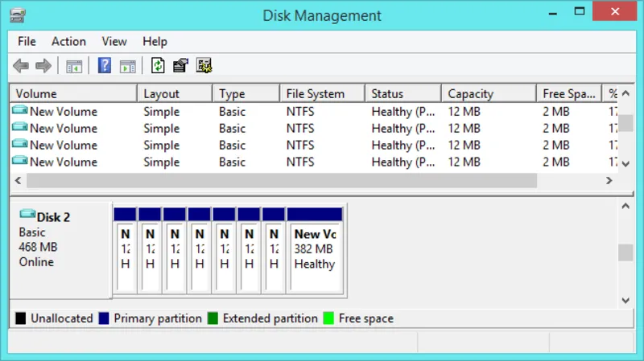The image size is (644, 361).
Task: Click the blue Primary partition legend swatch
Action: (104, 318)
